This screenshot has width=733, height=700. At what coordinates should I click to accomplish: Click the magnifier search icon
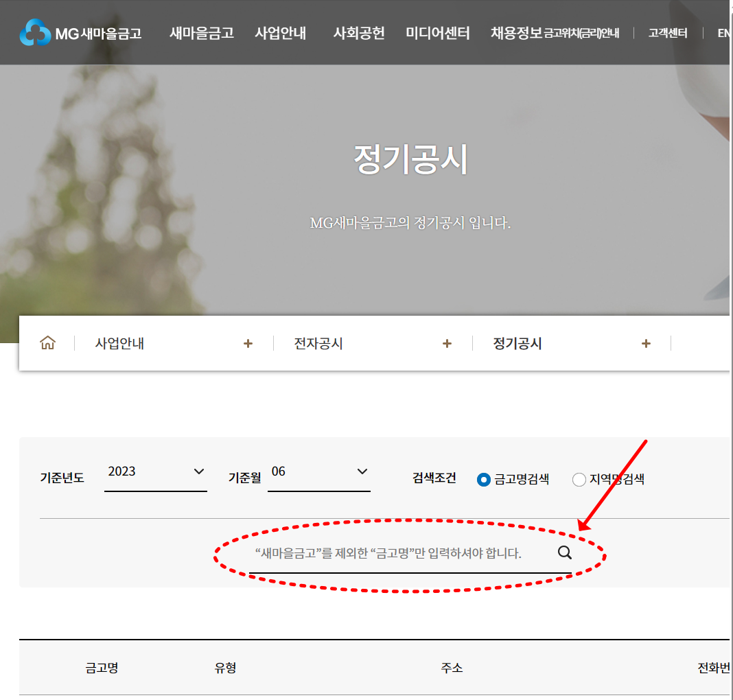pyautogui.click(x=565, y=553)
